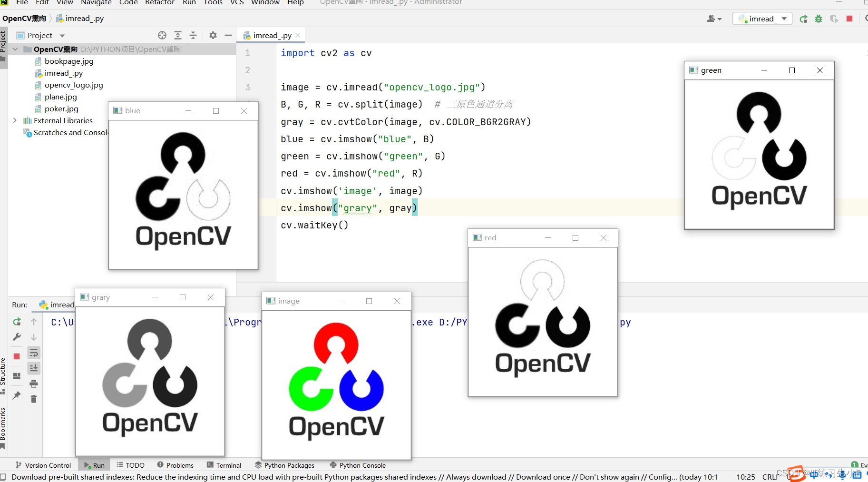Click the layout icon below stop button
This screenshot has width=868, height=482.
(x=17, y=376)
